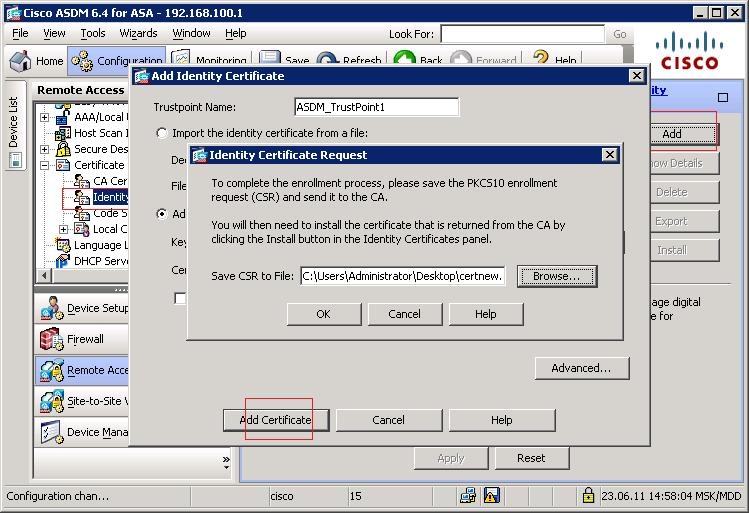Open the Tools menu
749x513 pixels.
pyautogui.click(x=93, y=33)
